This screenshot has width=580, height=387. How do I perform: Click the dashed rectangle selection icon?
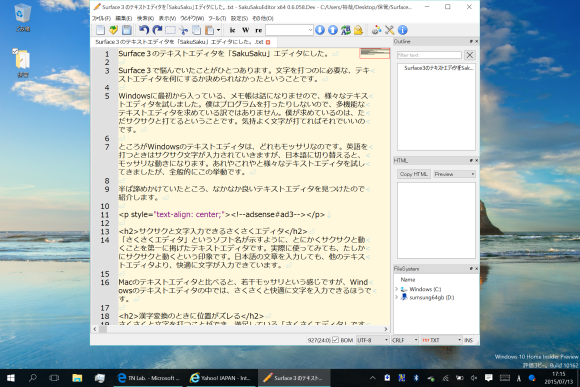pos(170,30)
